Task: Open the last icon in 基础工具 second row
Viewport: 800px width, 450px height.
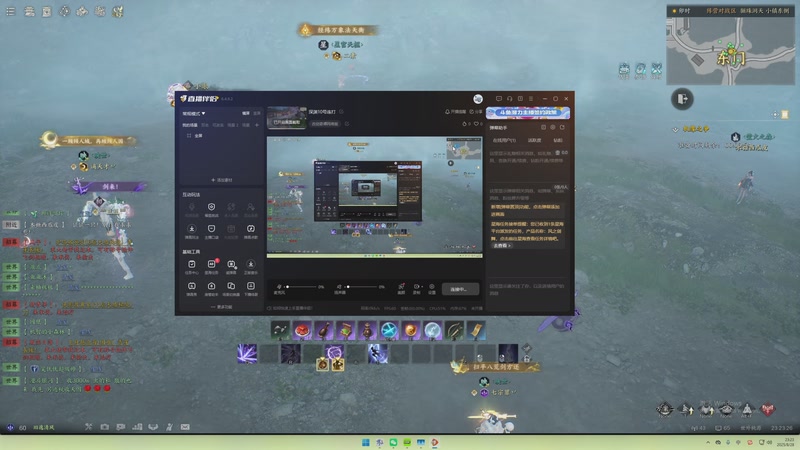Action: 251,287
